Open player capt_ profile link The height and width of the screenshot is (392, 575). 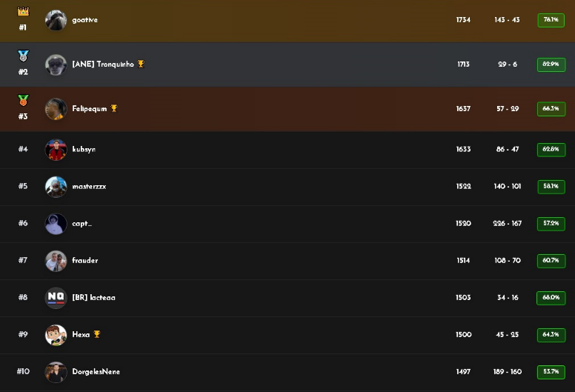pyautogui.click(x=82, y=224)
